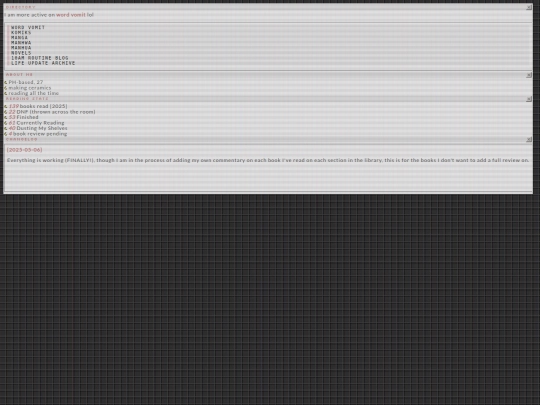
Task: Click the '53 Finished' stat
Action: pyautogui.click(x=23, y=117)
